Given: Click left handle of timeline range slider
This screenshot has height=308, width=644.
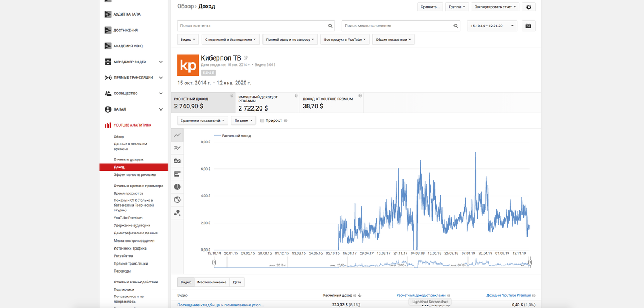Looking at the screenshot, I should [214, 262].
